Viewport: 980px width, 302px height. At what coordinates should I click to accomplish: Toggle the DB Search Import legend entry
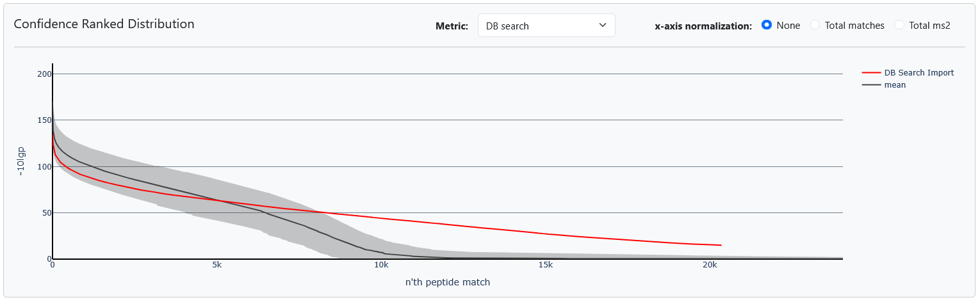919,73
